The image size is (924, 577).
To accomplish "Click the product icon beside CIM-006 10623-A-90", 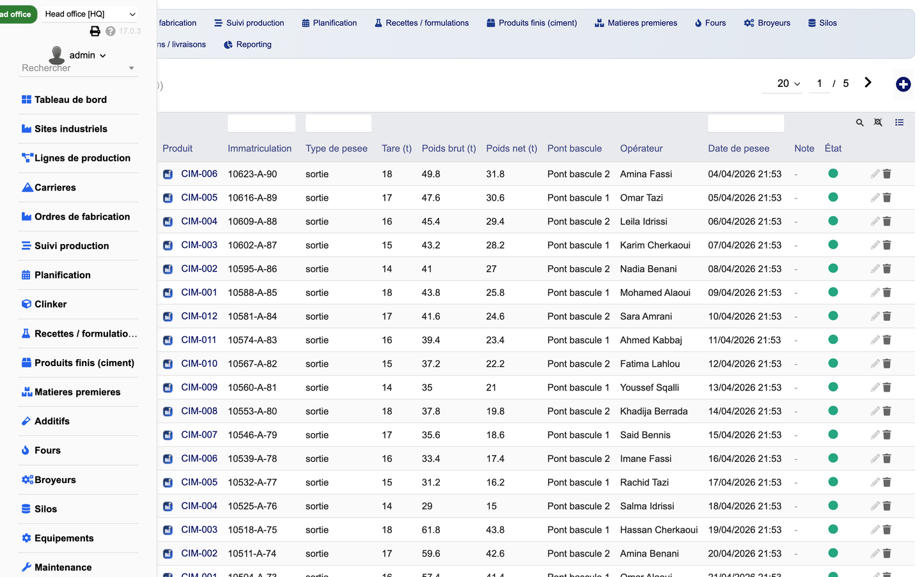I will click(x=168, y=174).
